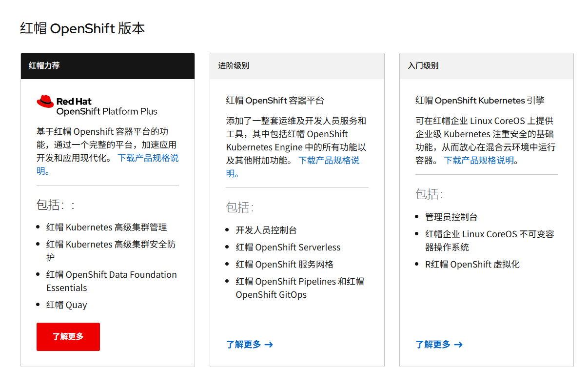Image resolution: width=588 pixels, height=372 pixels.
Task: Click list item 红帽 OpenShift Serverless
Action: [288, 248]
